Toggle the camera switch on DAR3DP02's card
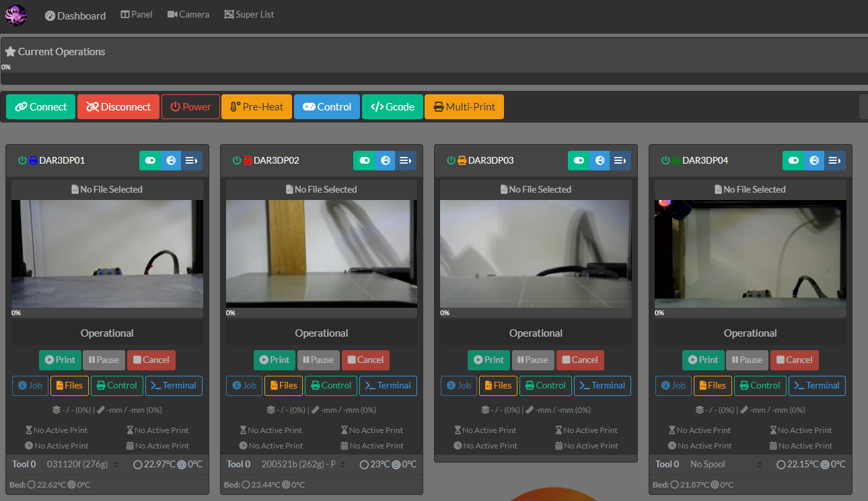Screen dimensions: 868x501 [x=364, y=160]
